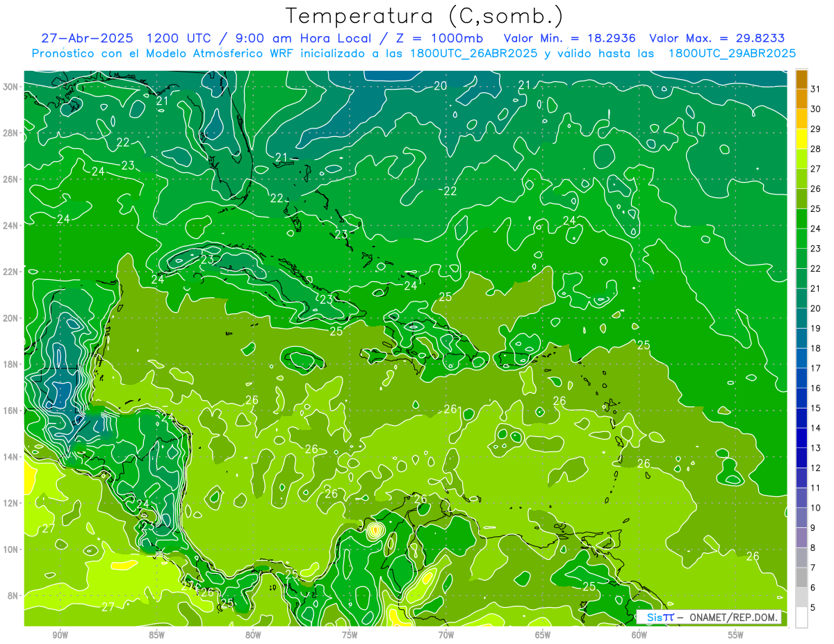Click the '22N' latitude axis label

[x=10, y=272]
